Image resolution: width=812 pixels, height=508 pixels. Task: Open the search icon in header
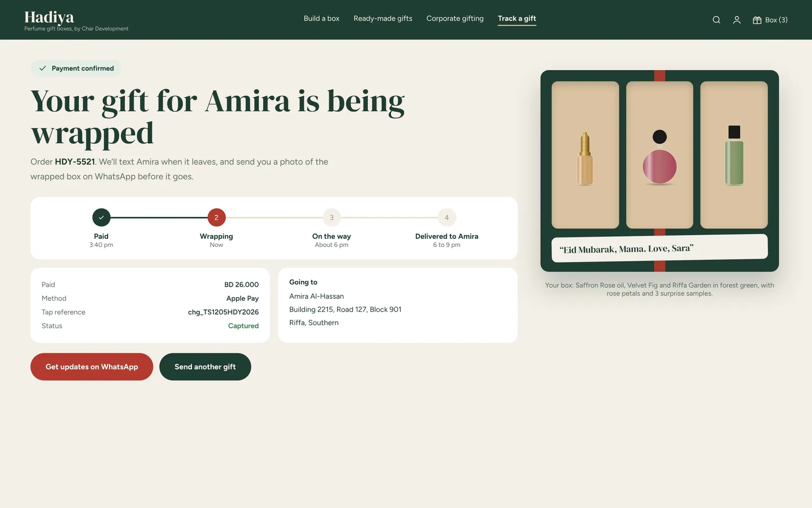(x=716, y=20)
